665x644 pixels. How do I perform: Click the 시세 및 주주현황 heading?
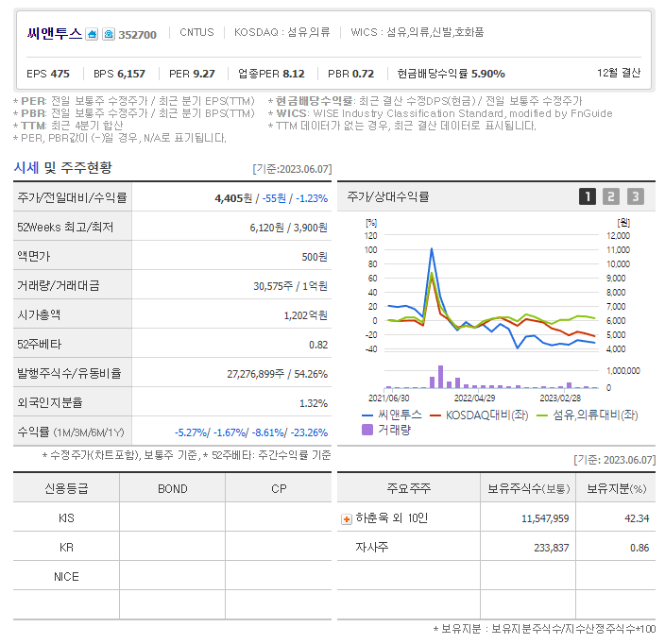click(x=62, y=168)
